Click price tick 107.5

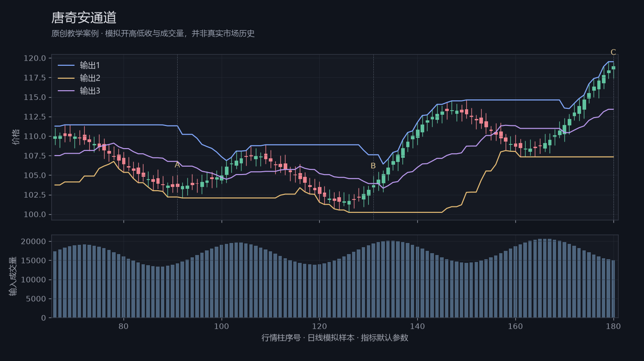tap(35, 156)
